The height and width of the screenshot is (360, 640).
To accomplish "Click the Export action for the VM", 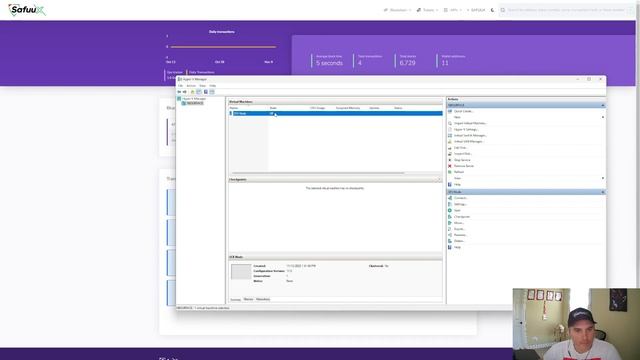I will tap(459, 229).
